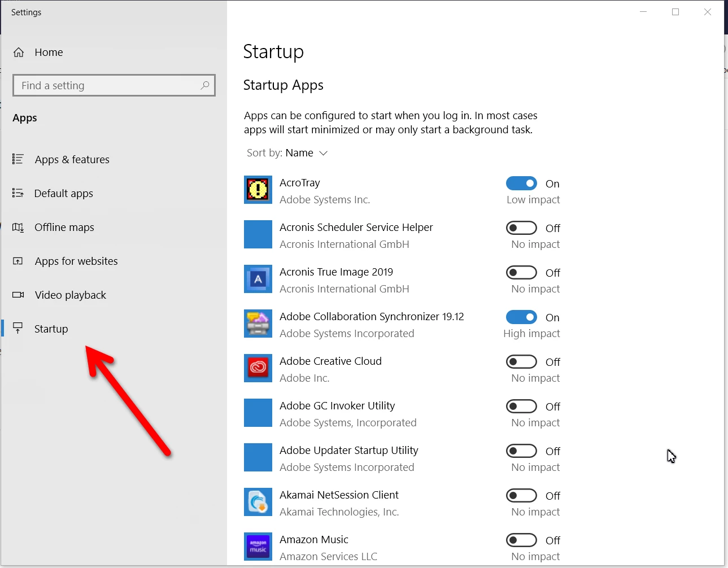
Task: Click the Low impact label
Action: pyautogui.click(x=533, y=200)
